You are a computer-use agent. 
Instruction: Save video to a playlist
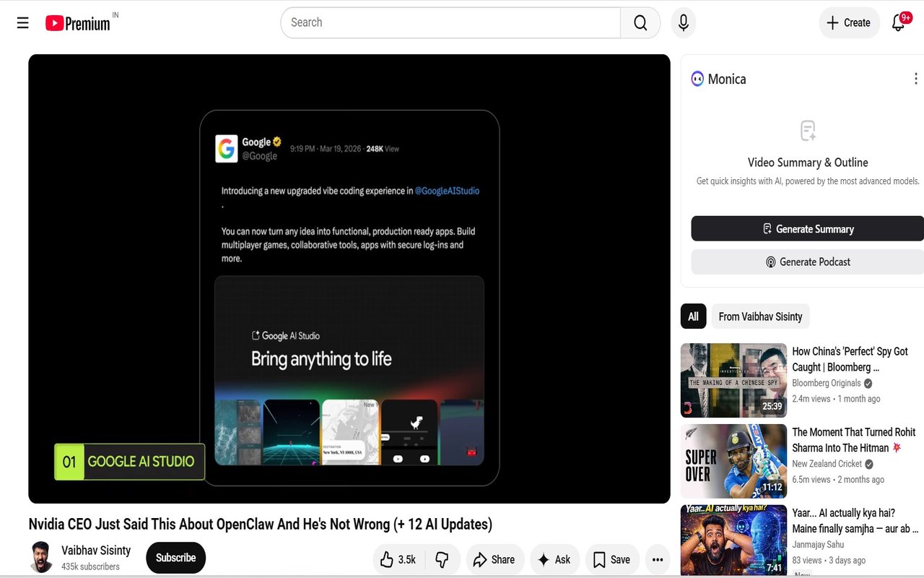[x=611, y=559]
